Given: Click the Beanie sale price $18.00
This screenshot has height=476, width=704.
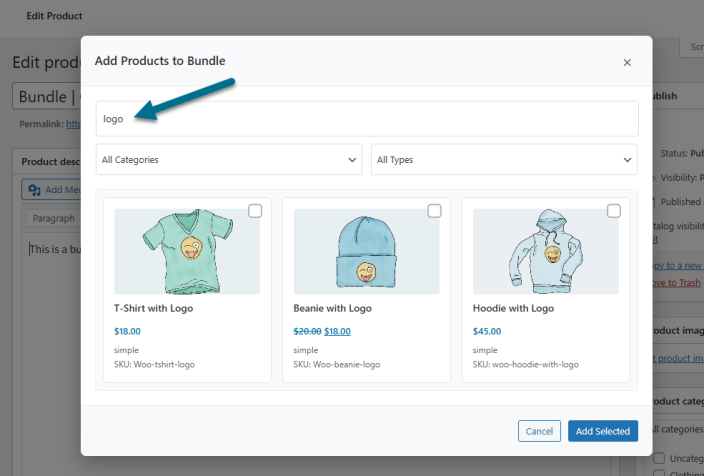Looking at the screenshot, I should 337,331.
